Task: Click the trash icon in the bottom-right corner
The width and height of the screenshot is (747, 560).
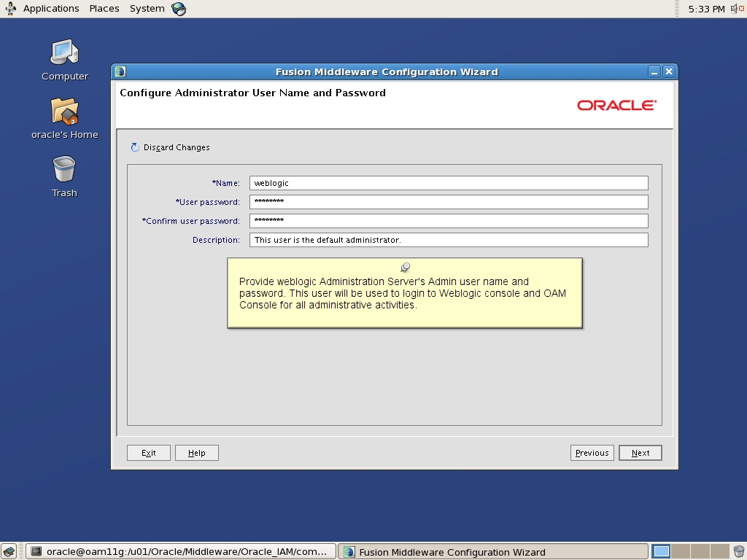Action: click(x=738, y=551)
